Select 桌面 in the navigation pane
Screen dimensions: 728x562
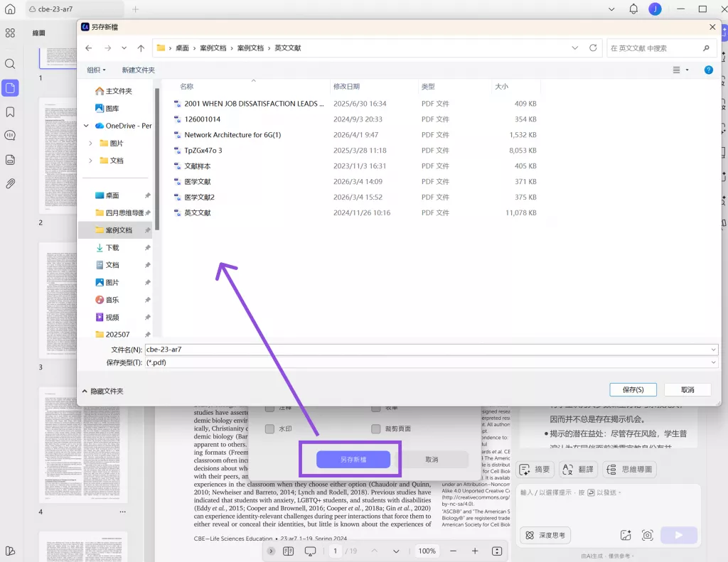click(107, 195)
